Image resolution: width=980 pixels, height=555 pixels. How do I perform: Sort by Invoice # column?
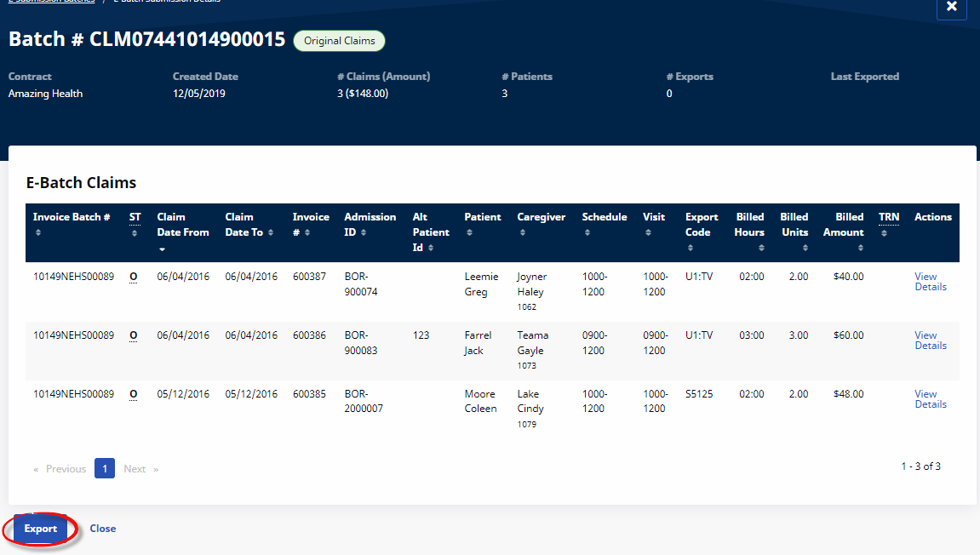point(311,225)
